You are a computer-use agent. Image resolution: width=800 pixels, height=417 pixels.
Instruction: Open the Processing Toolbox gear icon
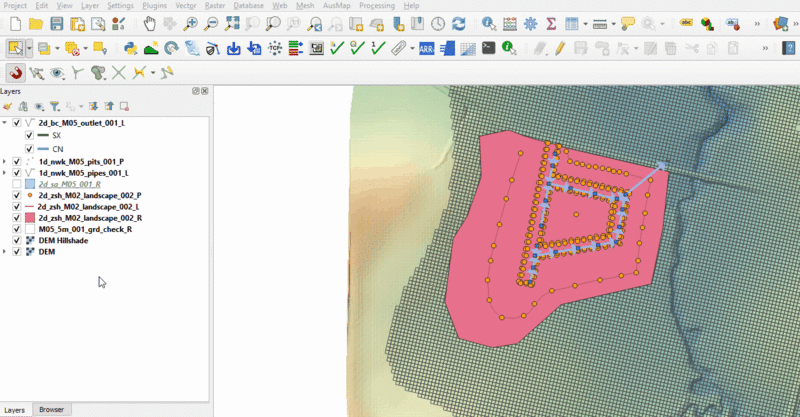click(530, 23)
